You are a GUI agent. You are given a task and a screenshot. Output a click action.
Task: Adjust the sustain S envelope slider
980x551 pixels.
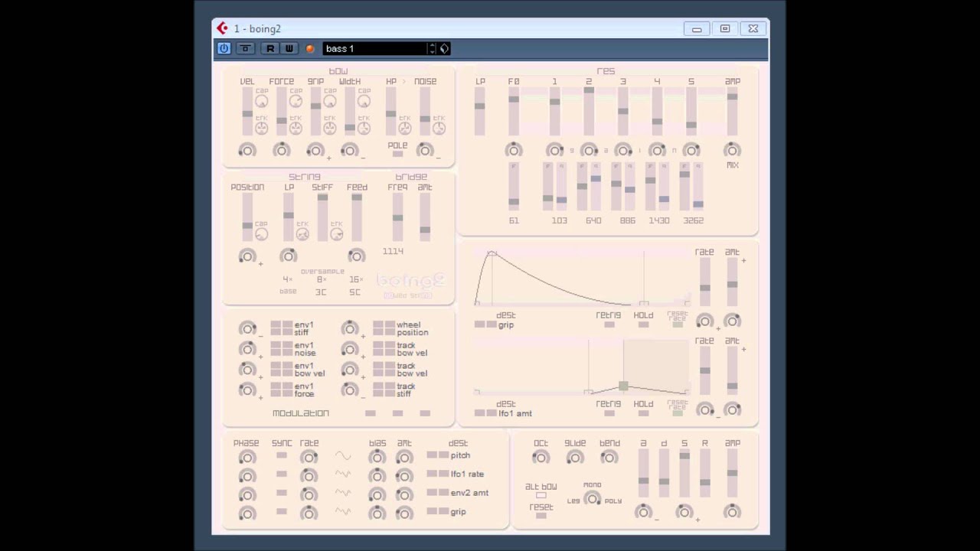(x=684, y=474)
